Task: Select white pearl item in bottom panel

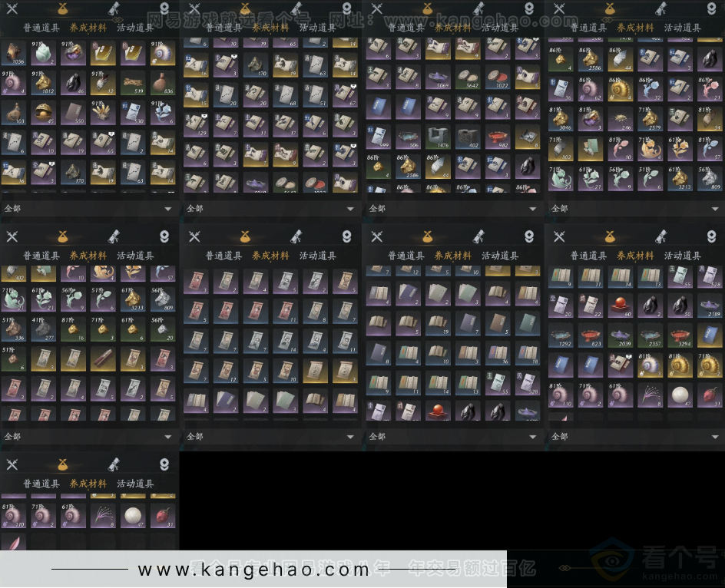Action: pyautogui.click(x=133, y=515)
